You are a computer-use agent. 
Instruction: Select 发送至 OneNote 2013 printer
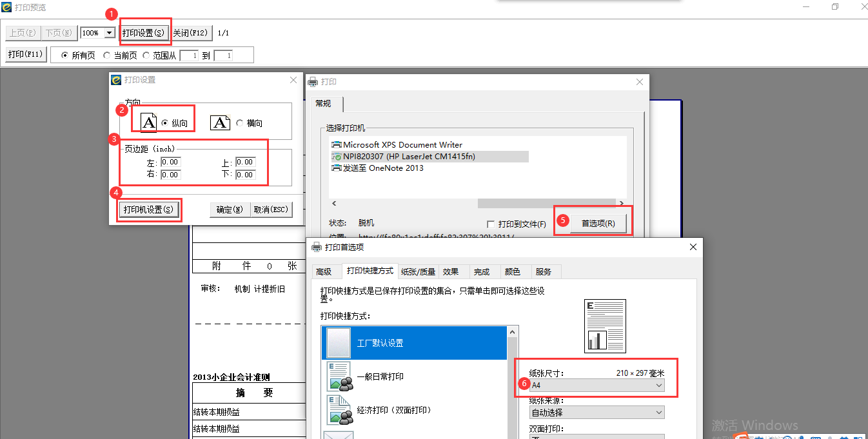(377, 168)
